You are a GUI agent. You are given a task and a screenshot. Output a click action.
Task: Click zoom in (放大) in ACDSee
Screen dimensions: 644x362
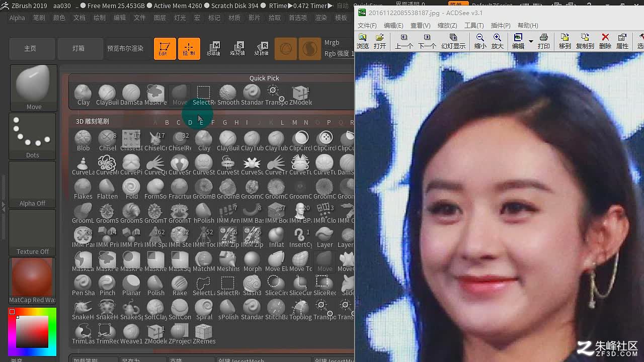point(497,41)
